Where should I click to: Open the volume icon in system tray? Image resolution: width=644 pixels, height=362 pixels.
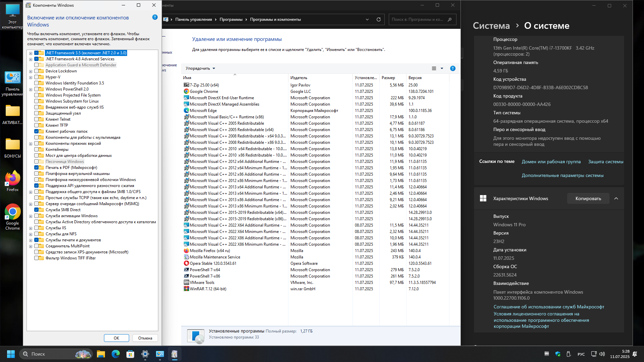coord(602,354)
